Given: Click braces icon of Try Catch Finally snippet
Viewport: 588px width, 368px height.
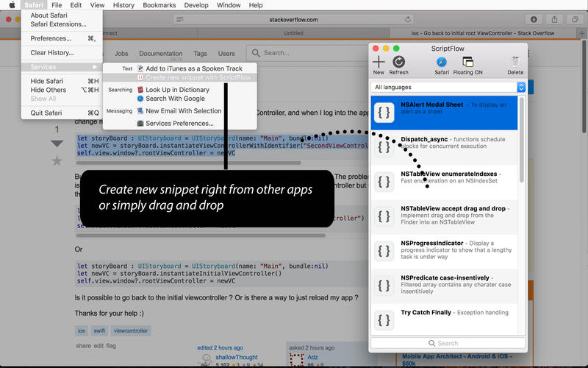Looking at the screenshot, I should pos(384,320).
